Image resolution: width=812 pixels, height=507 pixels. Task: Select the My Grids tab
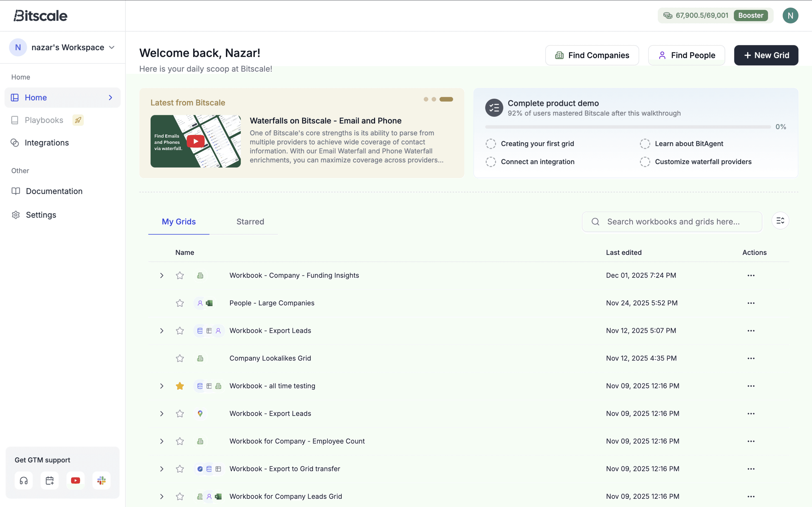click(x=179, y=222)
